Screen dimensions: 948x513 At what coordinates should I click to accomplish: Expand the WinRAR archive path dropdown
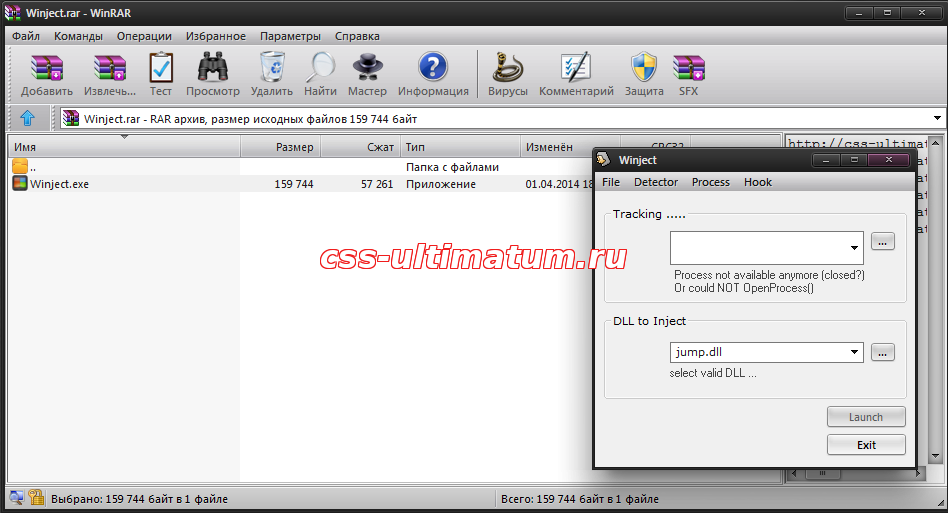937,118
